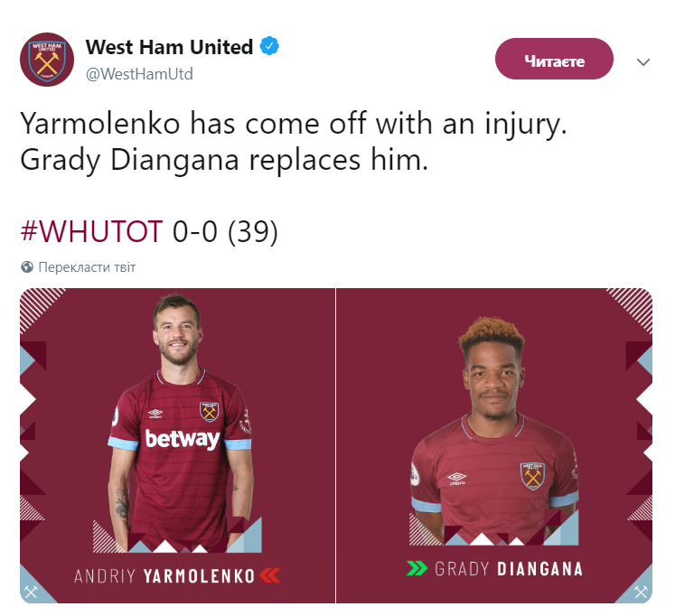Click Перекласти твіт translate link
Screen dimensions: 675x616
tap(87, 267)
